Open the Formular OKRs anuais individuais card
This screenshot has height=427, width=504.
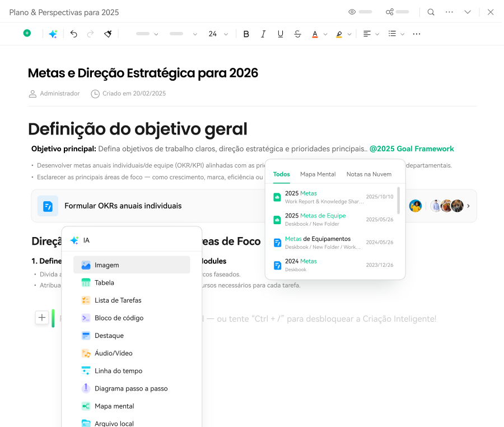(123, 206)
